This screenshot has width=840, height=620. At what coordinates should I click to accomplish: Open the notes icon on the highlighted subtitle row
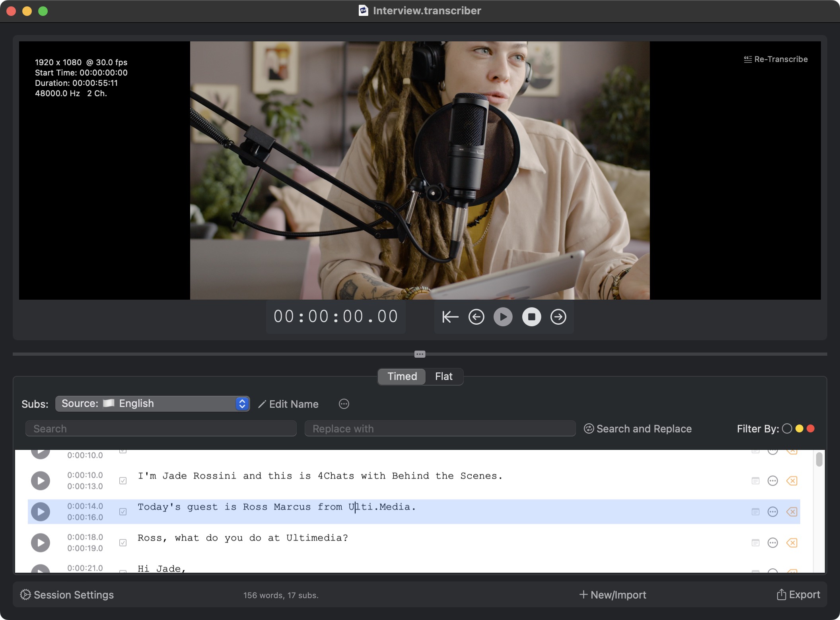click(755, 511)
